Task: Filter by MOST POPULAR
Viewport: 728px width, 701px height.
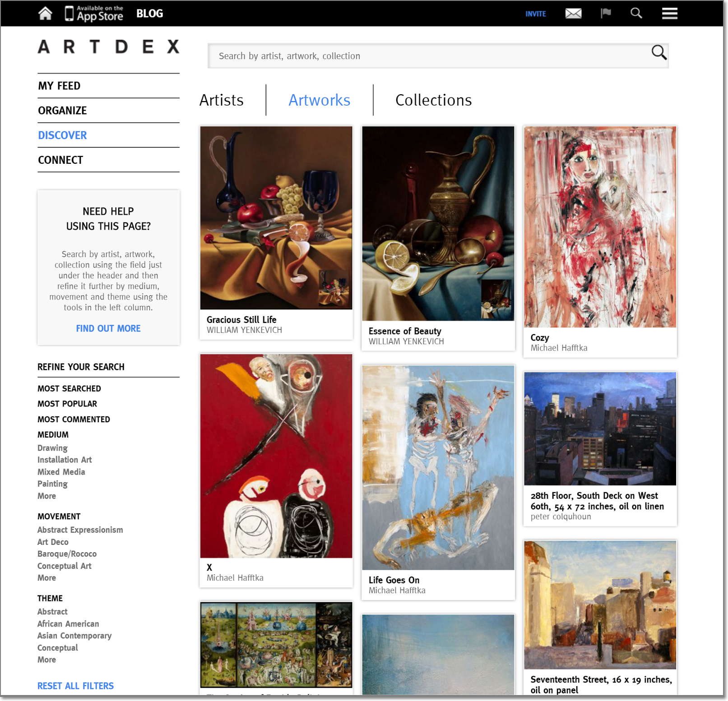Action: point(67,404)
